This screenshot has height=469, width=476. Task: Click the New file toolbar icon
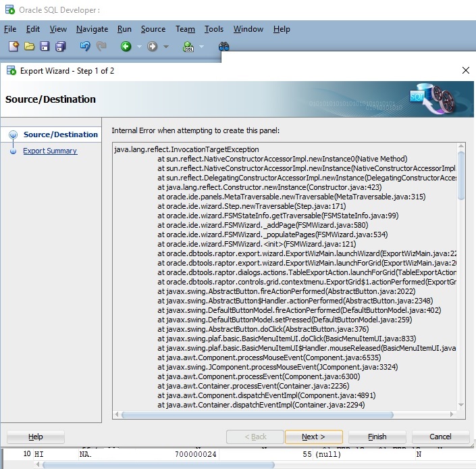(x=14, y=47)
